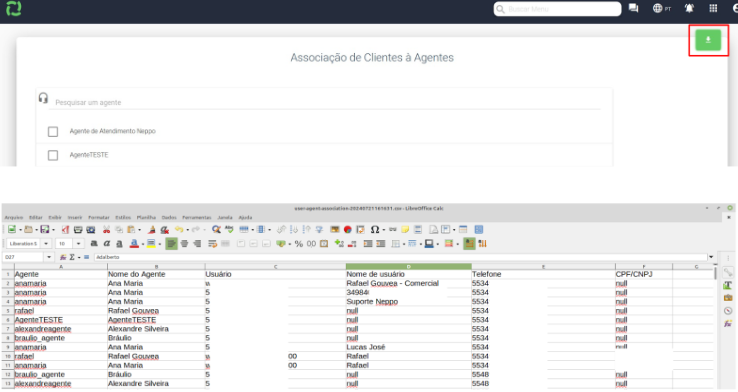Image resolution: width=738 pixels, height=392 pixels.
Task: Toggle Align Left
Action: (x=171, y=243)
